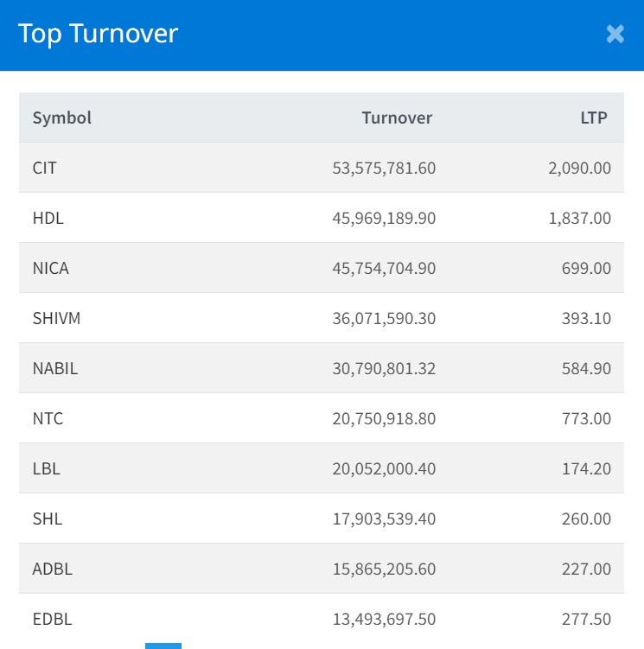Click the EDBL symbol
The image size is (644, 649).
[x=53, y=619]
